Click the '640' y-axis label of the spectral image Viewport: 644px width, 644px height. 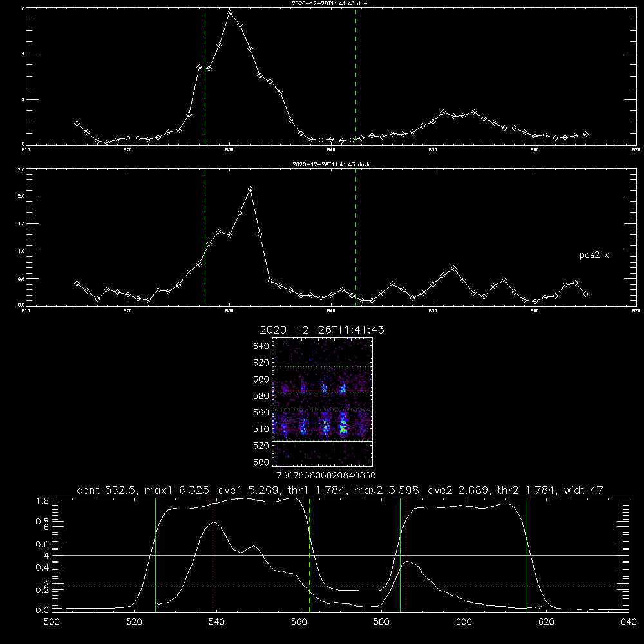[x=261, y=346]
